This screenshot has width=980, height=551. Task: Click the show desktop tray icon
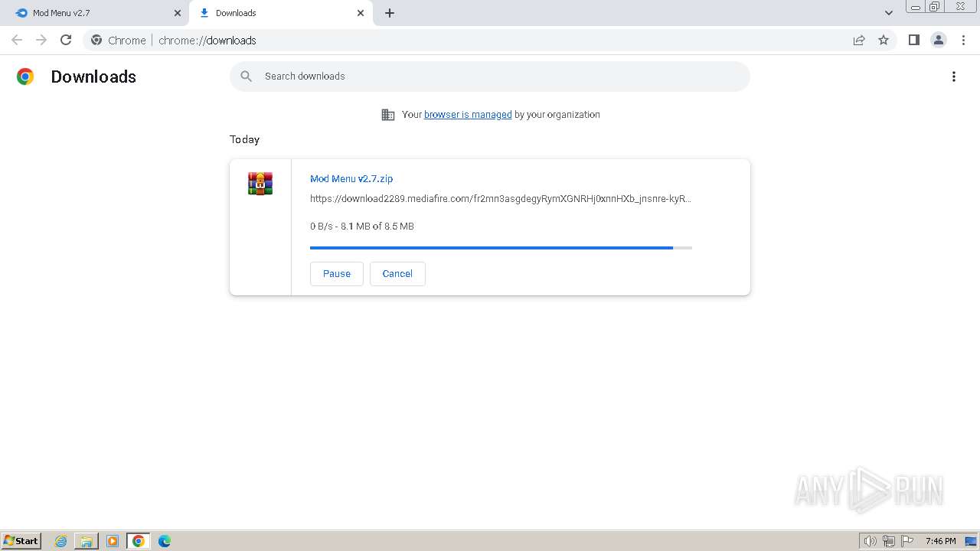coord(971,541)
